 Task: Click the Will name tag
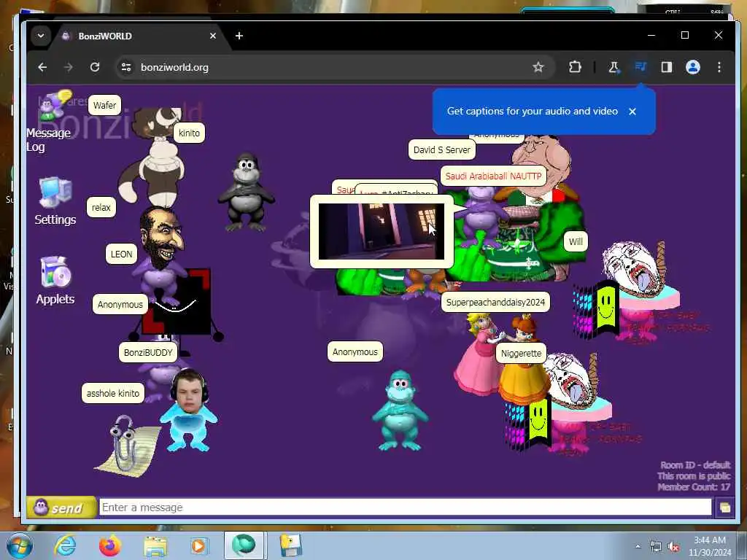576,241
